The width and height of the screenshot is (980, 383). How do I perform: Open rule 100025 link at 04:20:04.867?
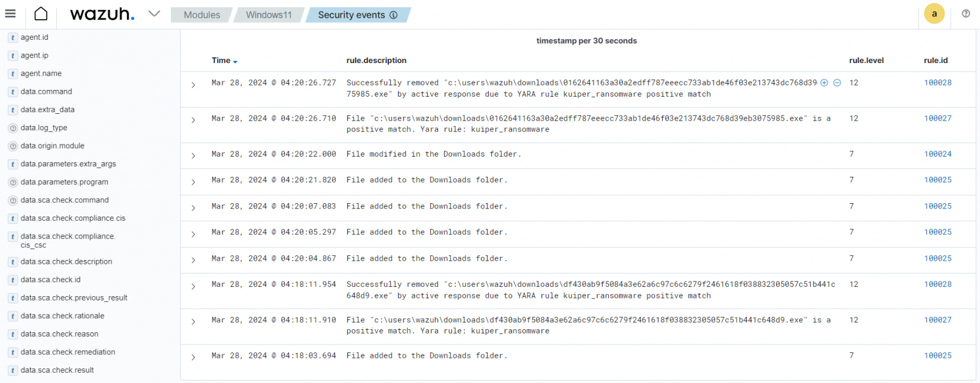point(938,258)
